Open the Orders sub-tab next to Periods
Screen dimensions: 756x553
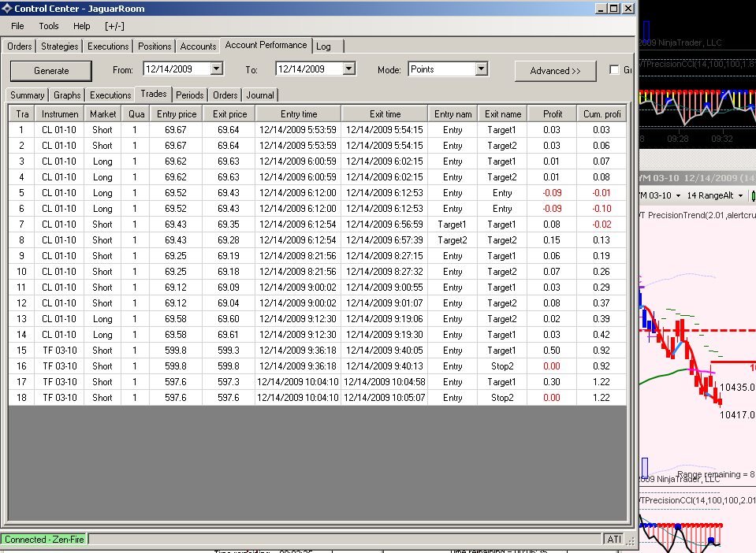coord(225,95)
